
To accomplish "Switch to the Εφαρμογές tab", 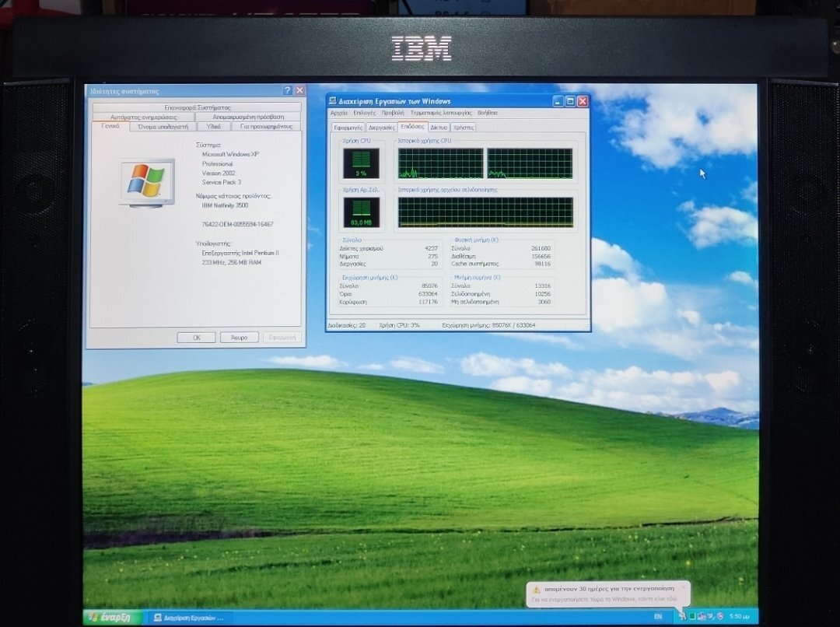I will point(348,128).
